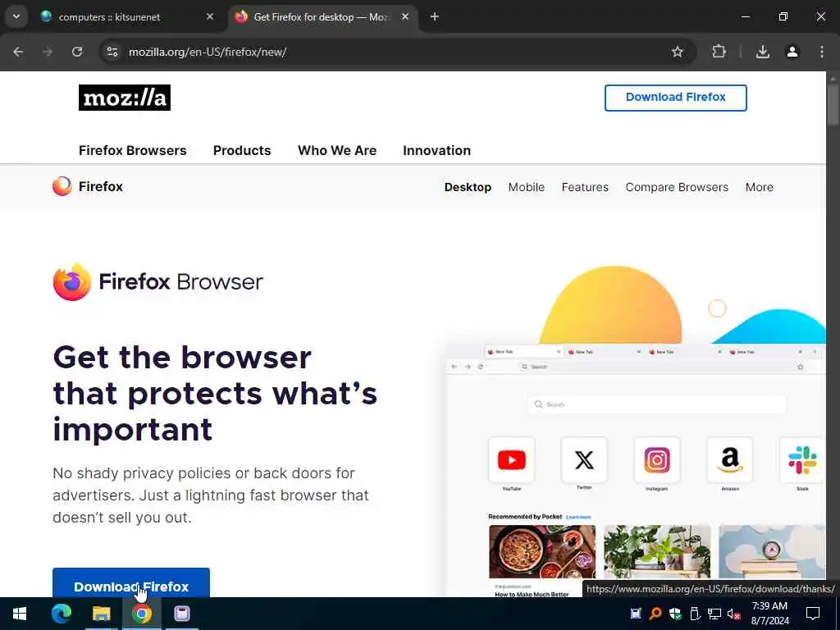Click the Safely Remove Hardware USB tray icon
The image size is (840, 630).
pos(695,614)
